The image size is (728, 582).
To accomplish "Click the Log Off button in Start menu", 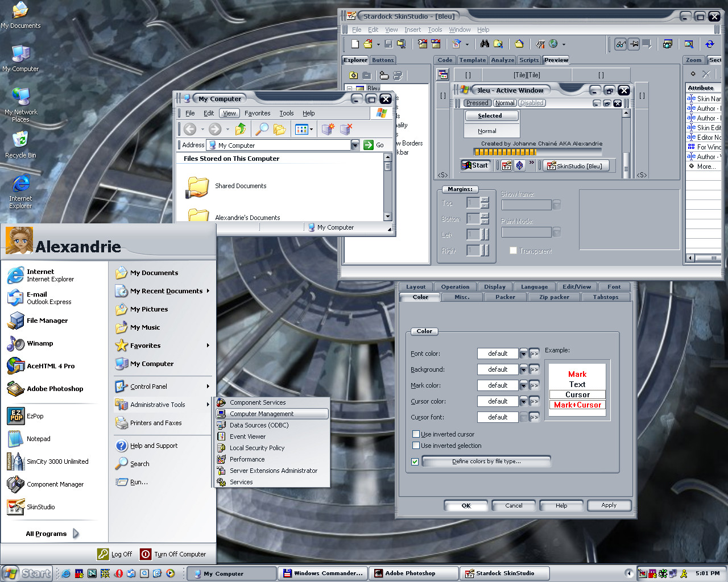I will point(114,554).
